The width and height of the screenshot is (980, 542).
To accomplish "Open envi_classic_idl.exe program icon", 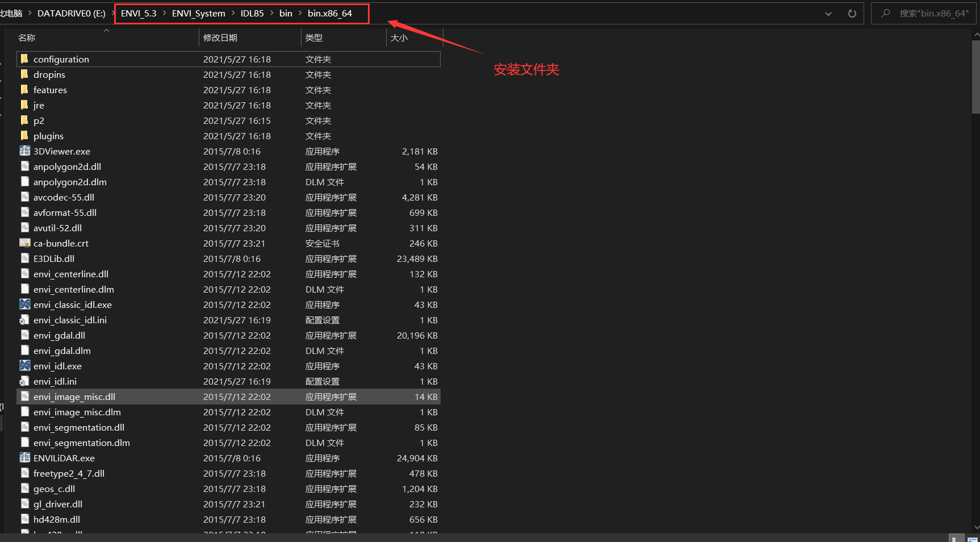I will (x=25, y=305).
